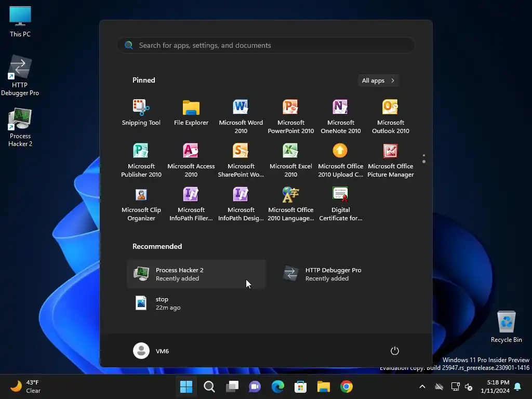Open Microsoft OneNote 2010
532x399 pixels.
tap(341, 116)
